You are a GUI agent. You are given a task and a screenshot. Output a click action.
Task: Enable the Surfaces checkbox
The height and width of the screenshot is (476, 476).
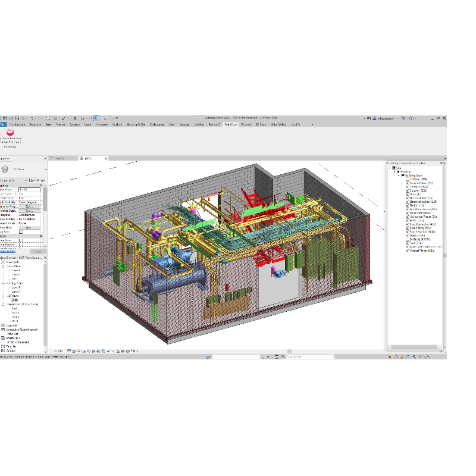pos(408,239)
